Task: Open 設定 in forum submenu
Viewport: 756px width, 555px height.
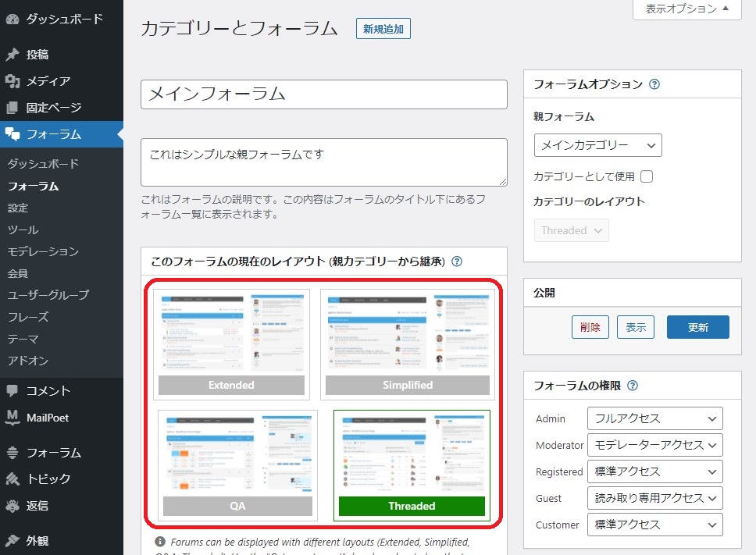Action: [x=18, y=208]
